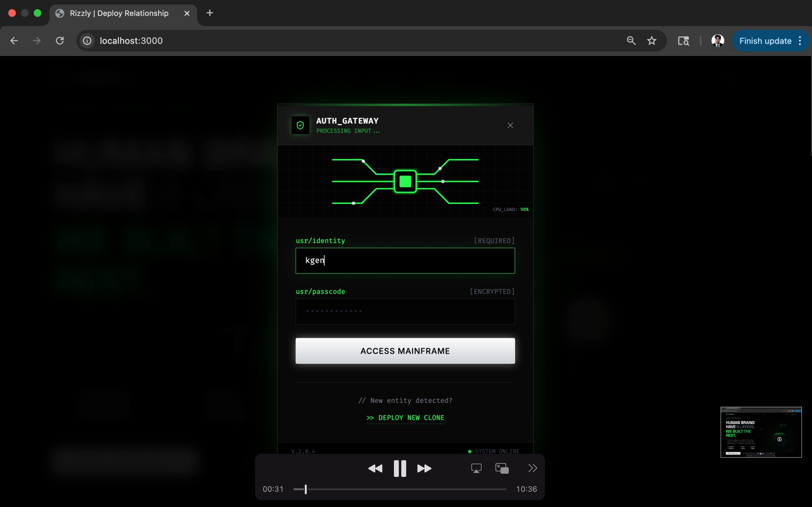Pause the video playback

click(x=400, y=468)
